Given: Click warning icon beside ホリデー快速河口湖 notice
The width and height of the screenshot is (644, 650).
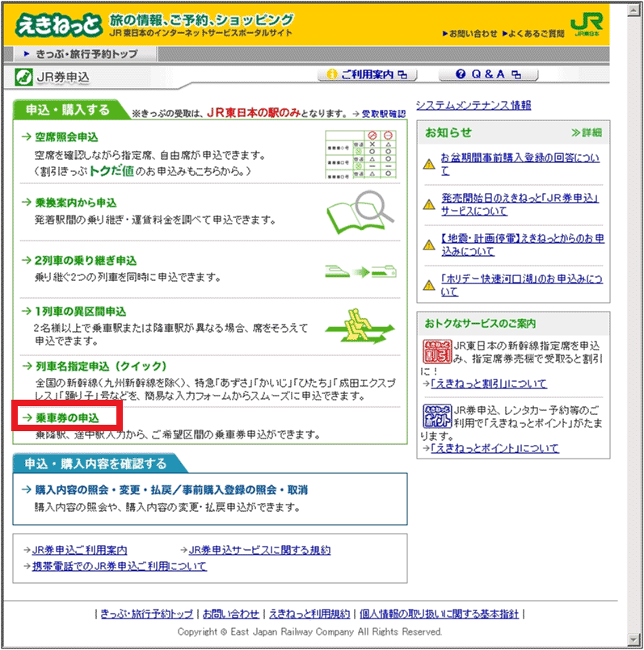Looking at the screenshot, I should click(428, 285).
